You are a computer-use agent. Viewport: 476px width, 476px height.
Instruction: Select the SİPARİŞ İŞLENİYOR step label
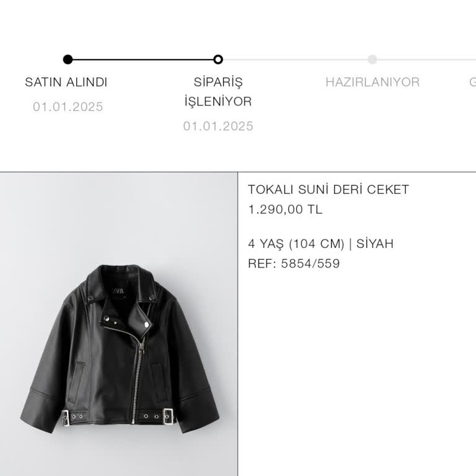tap(218, 92)
